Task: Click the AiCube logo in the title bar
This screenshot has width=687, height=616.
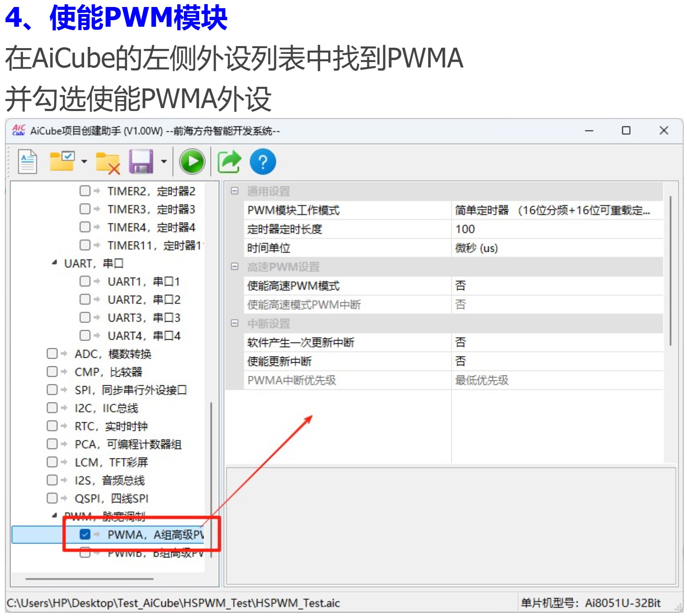Action: tap(19, 131)
